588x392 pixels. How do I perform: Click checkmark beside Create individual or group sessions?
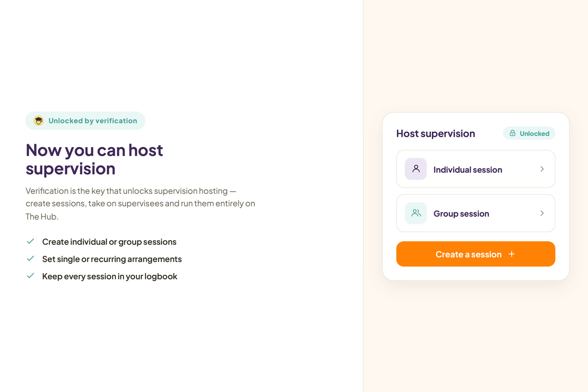[x=30, y=241]
